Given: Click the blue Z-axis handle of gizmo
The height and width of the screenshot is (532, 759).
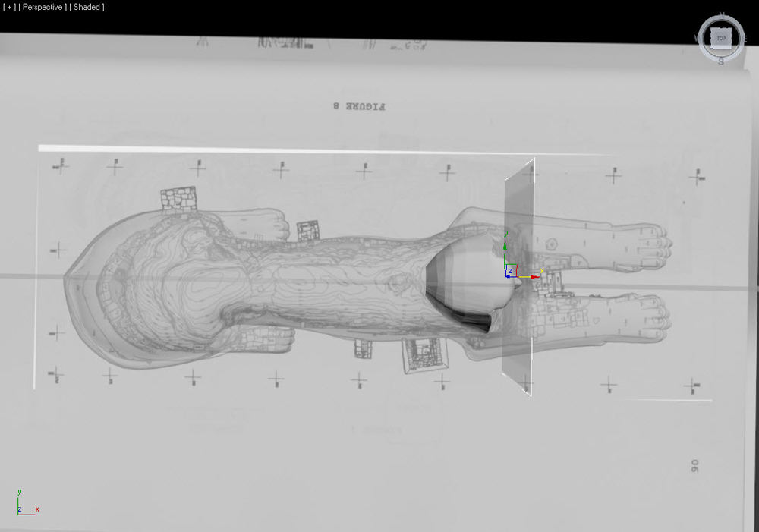Looking at the screenshot, I should pyautogui.click(x=508, y=276).
